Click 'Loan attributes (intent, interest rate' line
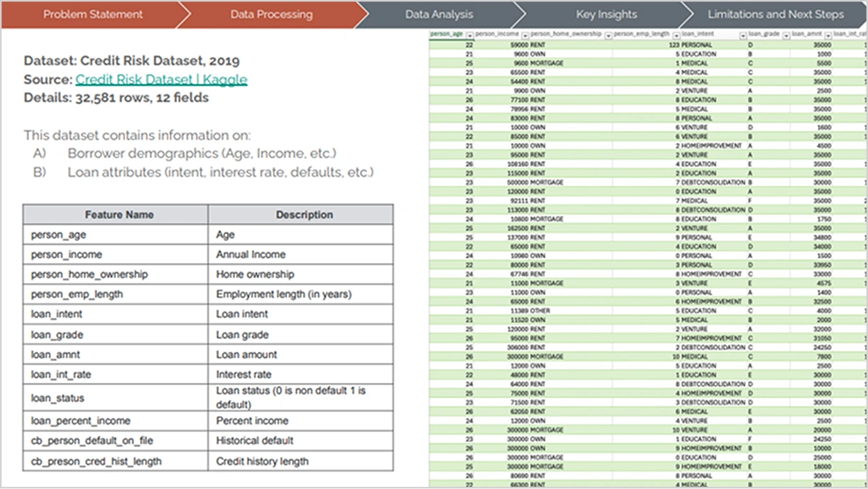This screenshot has height=489, width=868. (220, 172)
